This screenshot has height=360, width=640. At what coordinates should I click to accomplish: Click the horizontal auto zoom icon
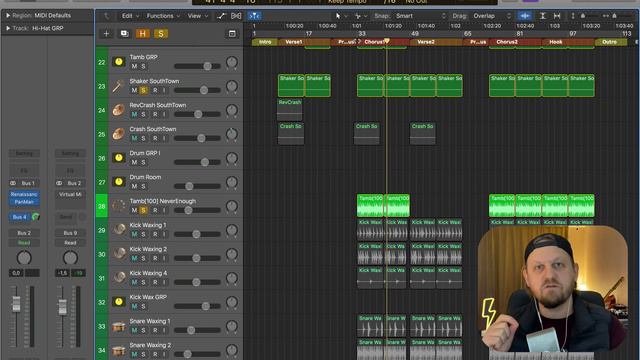tap(557, 16)
